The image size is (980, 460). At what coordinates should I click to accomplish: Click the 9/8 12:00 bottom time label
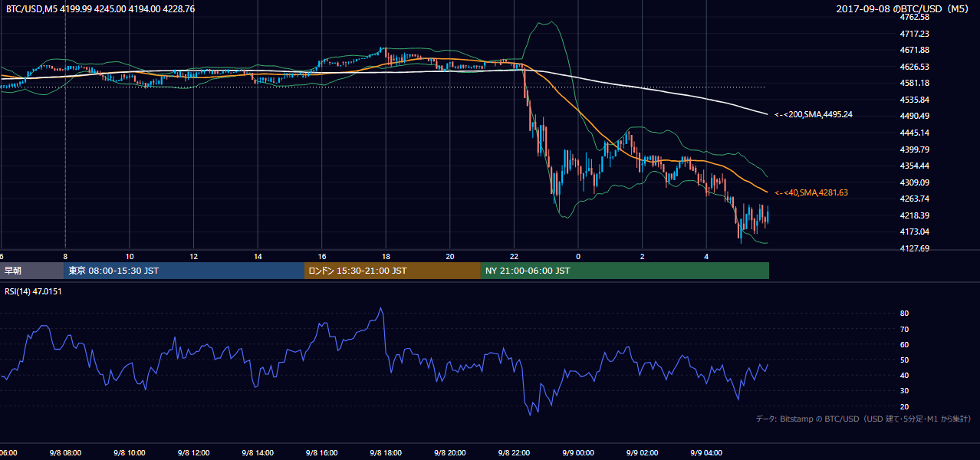[x=195, y=453]
